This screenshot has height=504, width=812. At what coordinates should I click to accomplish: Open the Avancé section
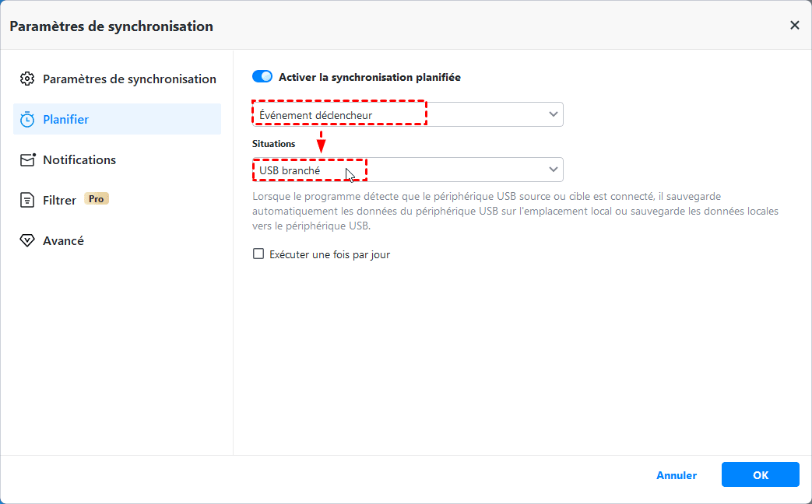[63, 240]
